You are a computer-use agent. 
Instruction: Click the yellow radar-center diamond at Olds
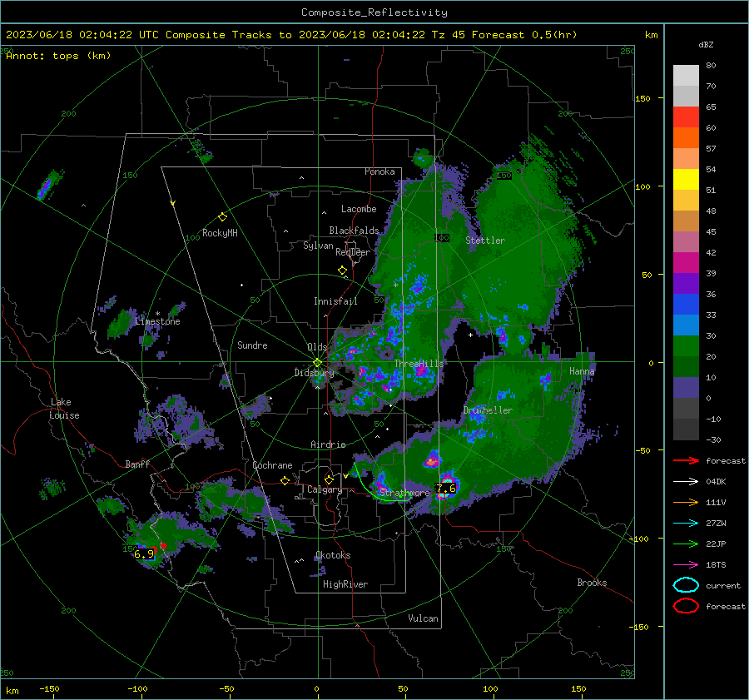click(318, 363)
